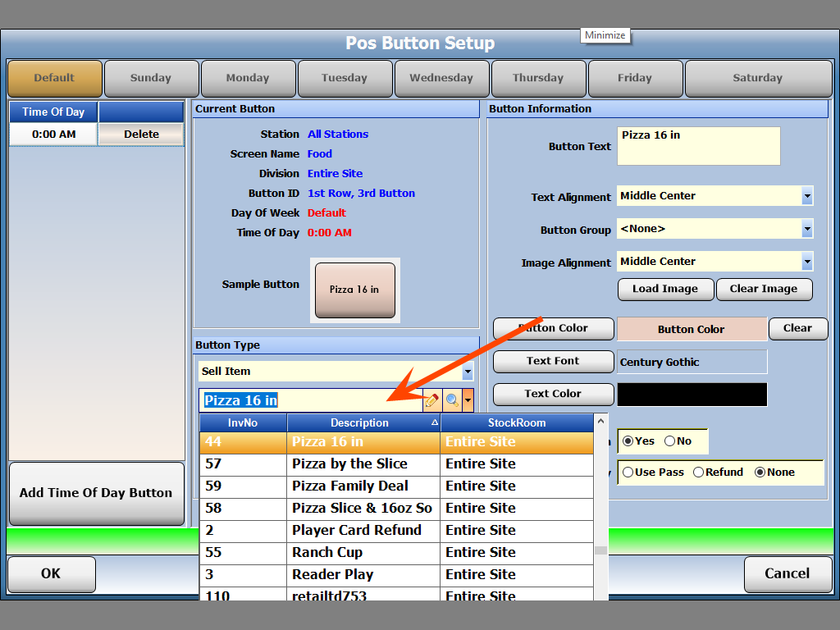
Task: Click the black Text Color swatch
Action: point(692,395)
